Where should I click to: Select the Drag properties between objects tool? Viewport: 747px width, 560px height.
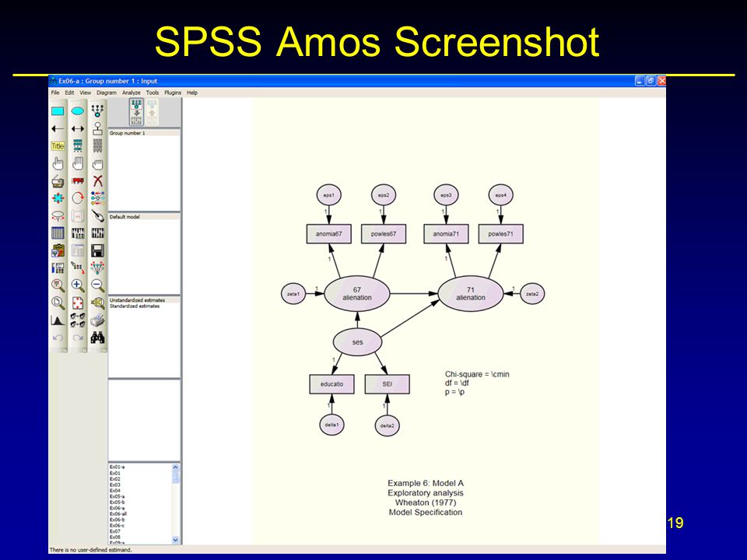[x=78, y=268]
